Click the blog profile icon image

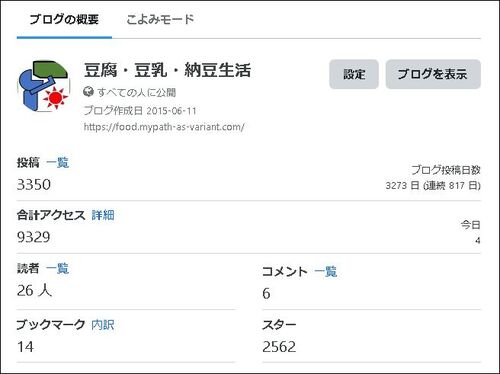[44, 86]
